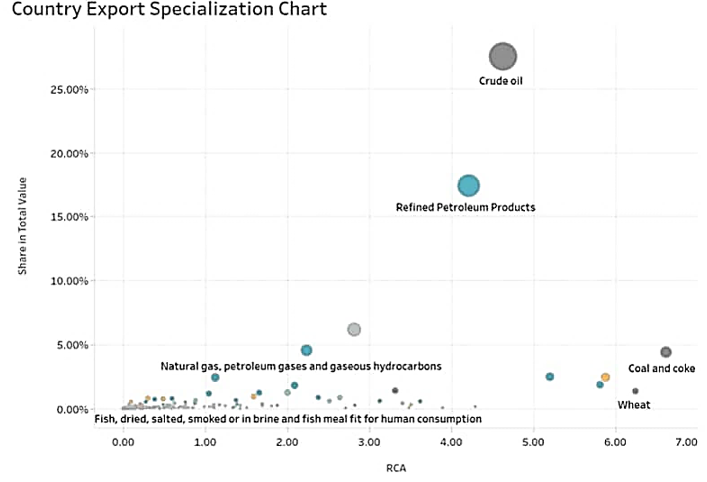
Task: Click the teal bubble above Natural gas label
Action: (306, 350)
